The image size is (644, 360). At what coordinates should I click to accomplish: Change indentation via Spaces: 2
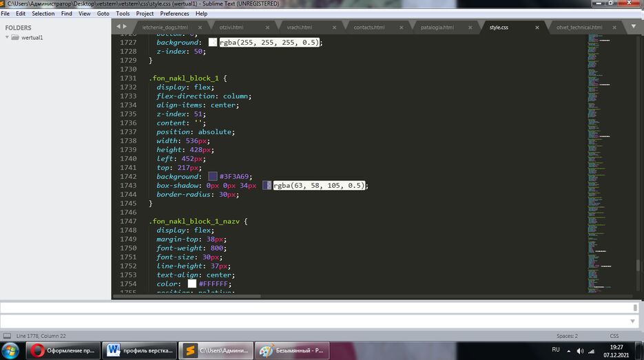click(567, 336)
